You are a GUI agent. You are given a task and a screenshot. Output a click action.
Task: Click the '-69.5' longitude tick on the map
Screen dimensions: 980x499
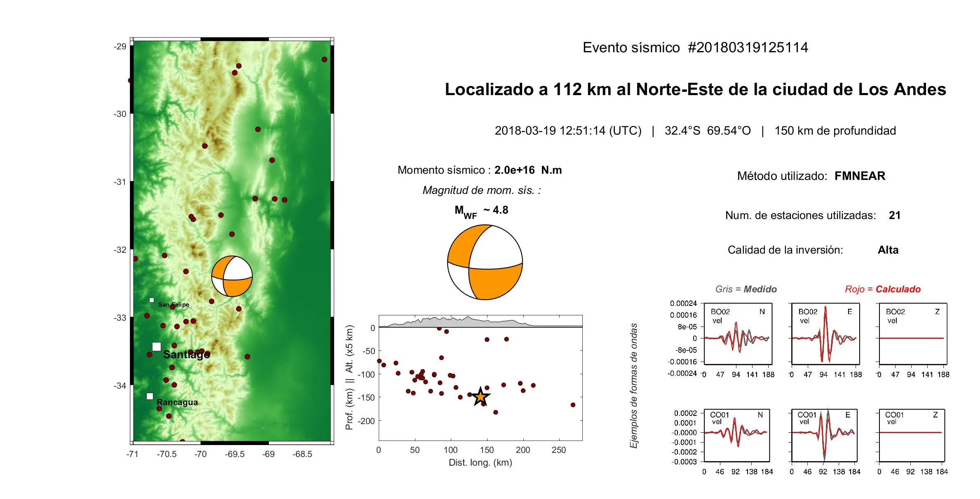point(234,454)
